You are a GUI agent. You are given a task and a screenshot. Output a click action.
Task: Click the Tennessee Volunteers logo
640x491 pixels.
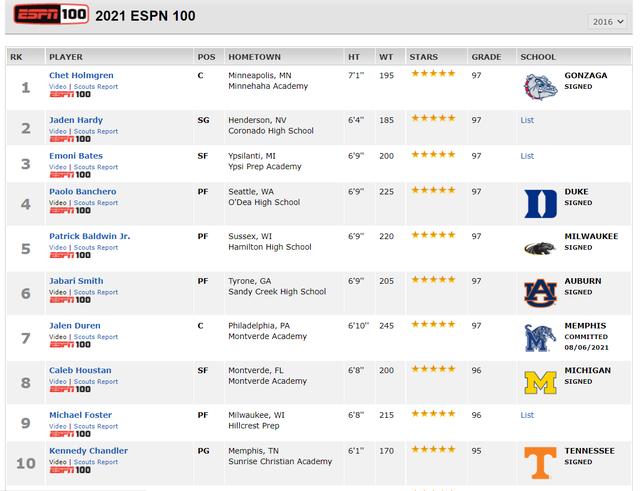(540, 462)
